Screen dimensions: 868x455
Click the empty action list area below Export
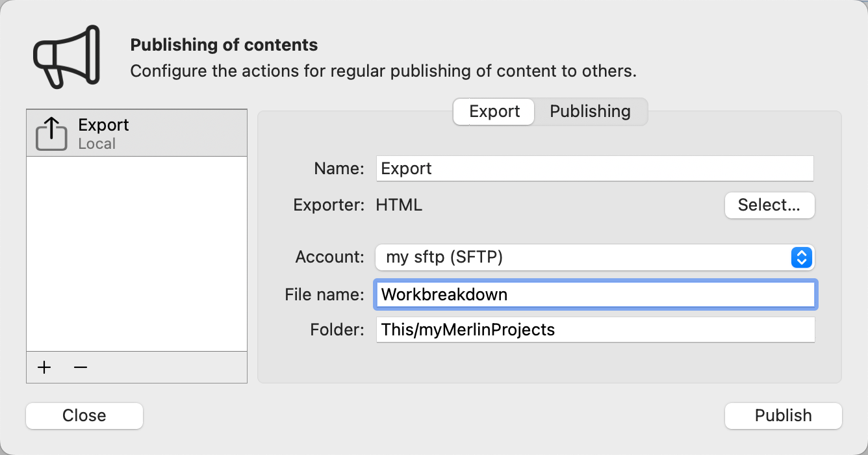coord(136,253)
